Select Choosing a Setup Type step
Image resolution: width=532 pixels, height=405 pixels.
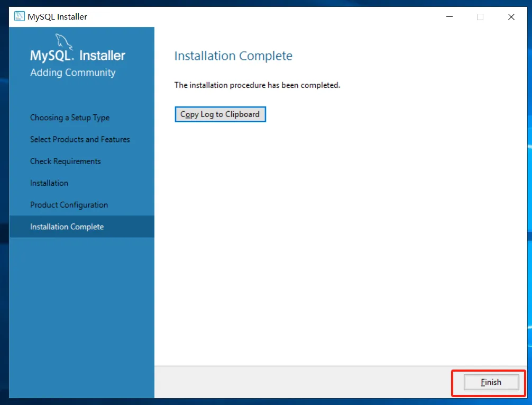(70, 118)
